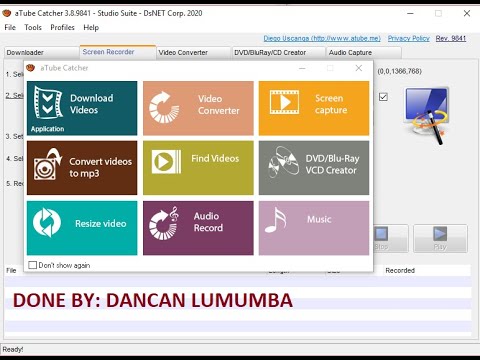Click the Recorded column header
Screen dimensions: 480x360
[400, 270]
